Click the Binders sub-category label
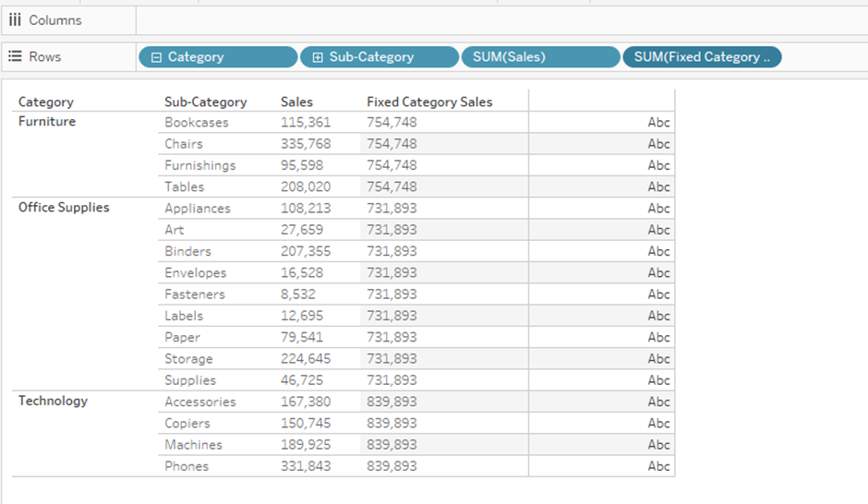The image size is (868, 504). (x=187, y=251)
